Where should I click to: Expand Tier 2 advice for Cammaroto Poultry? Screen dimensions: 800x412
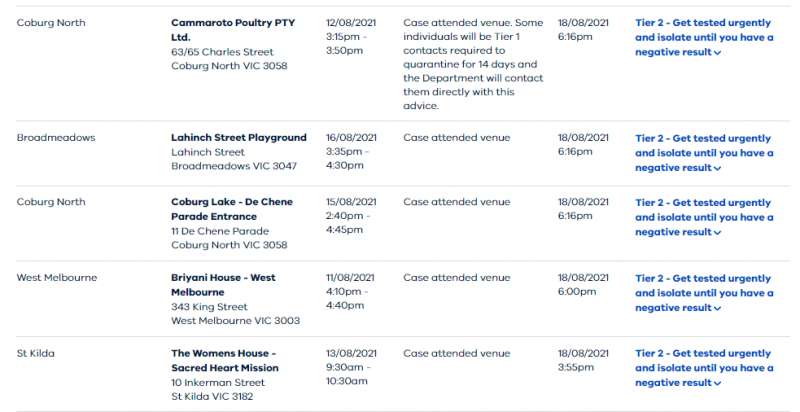click(x=704, y=37)
